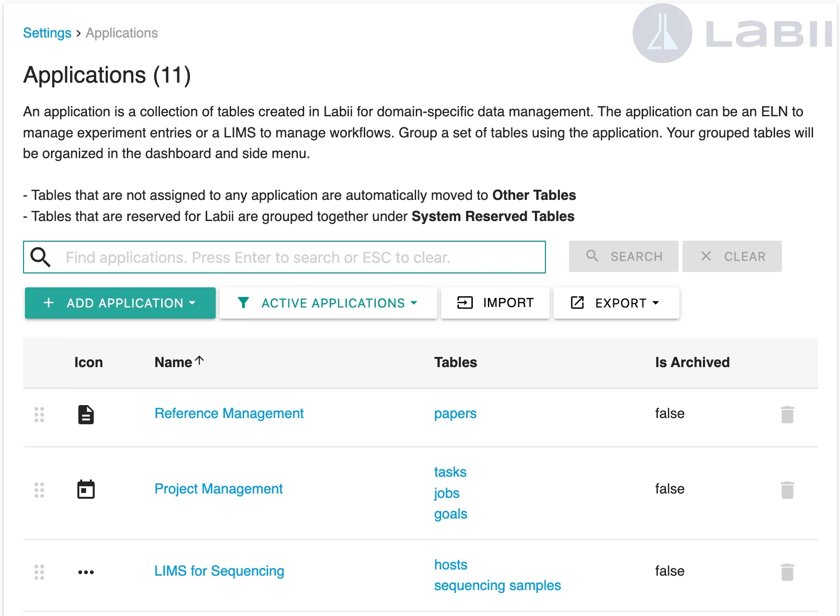Open the papers table link
Image resolution: width=840 pixels, height=616 pixels.
tap(455, 414)
